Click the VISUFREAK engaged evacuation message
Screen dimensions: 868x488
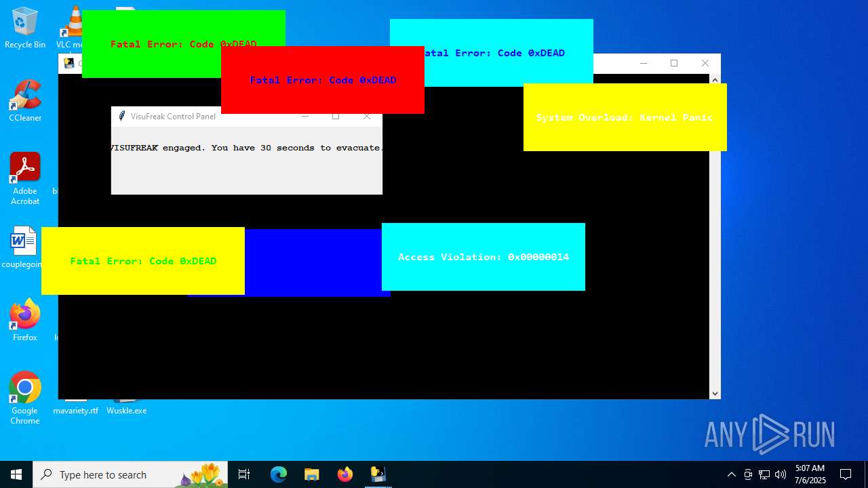[247, 148]
